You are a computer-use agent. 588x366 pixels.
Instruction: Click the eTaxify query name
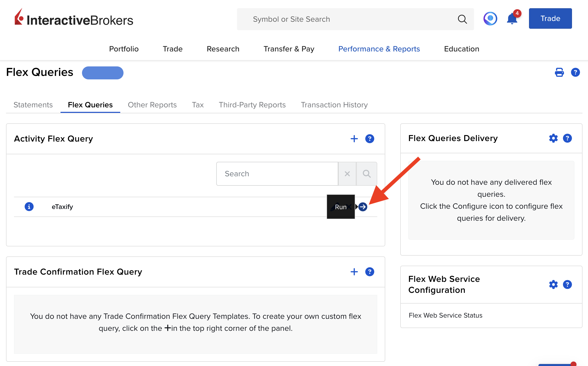point(62,207)
